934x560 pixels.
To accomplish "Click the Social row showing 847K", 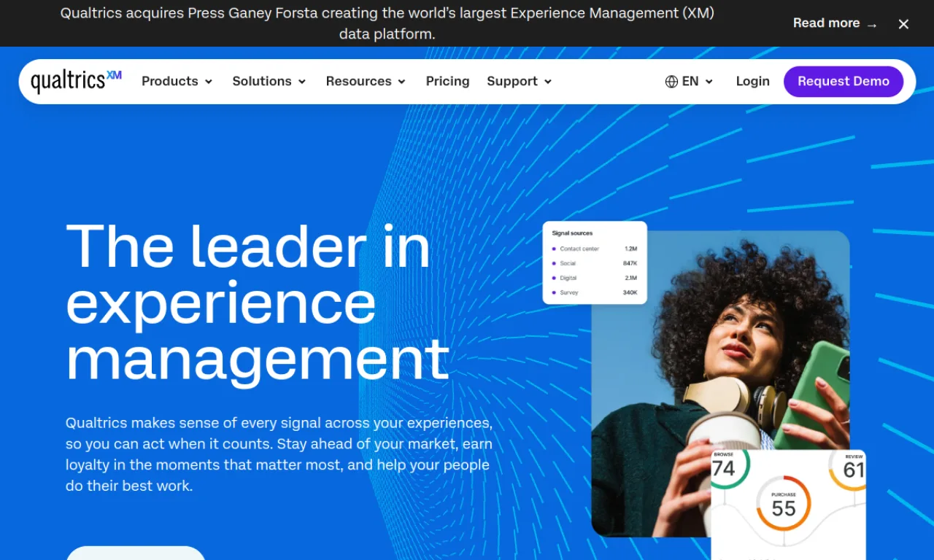I will point(595,263).
